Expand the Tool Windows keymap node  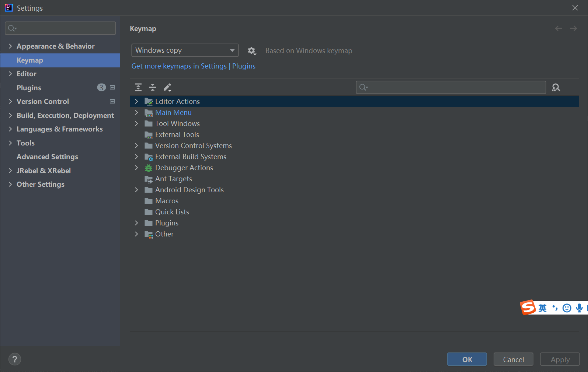click(x=136, y=123)
